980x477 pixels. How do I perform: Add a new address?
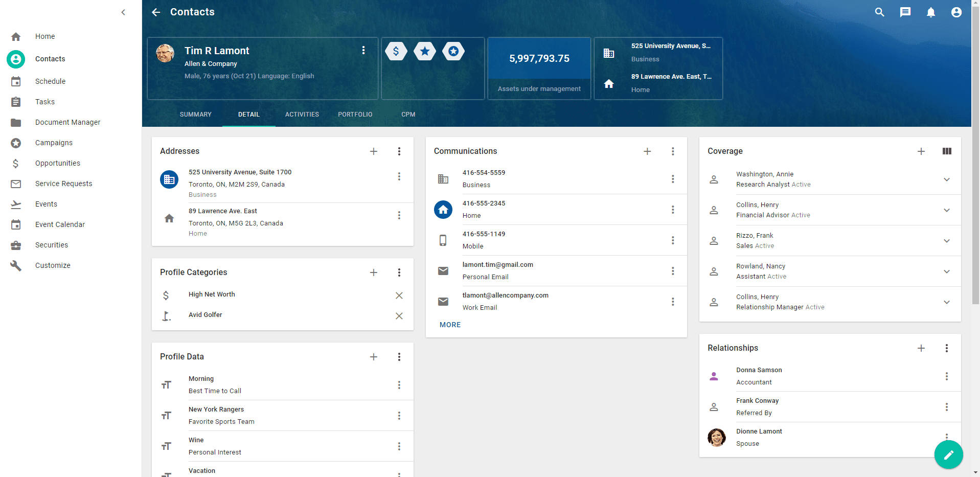(x=374, y=151)
